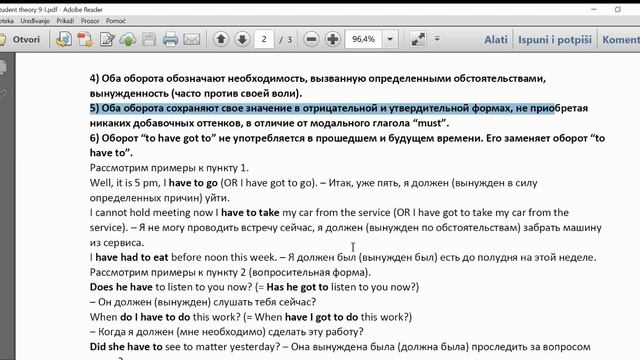Click the bold phrase 'have had to eat'

[131, 258]
